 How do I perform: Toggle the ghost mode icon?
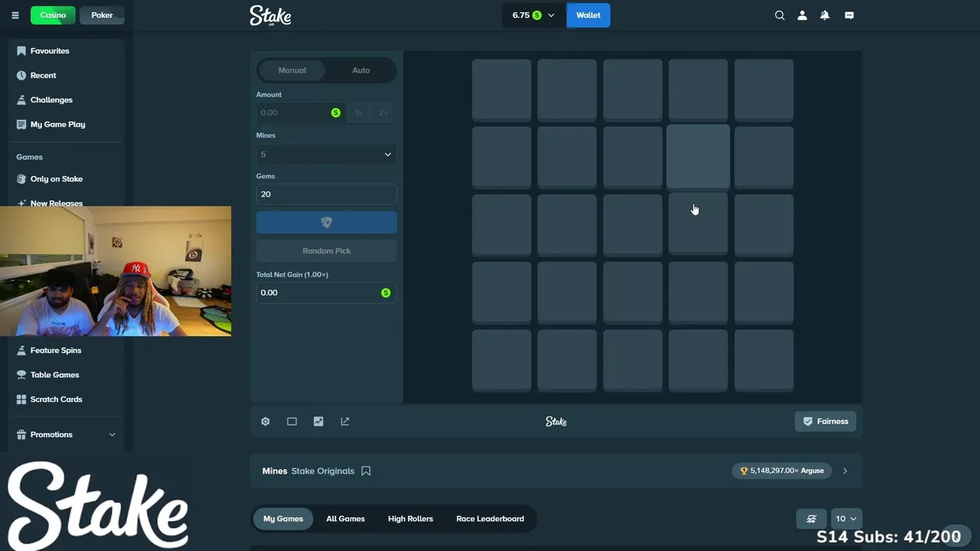coord(812,518)
